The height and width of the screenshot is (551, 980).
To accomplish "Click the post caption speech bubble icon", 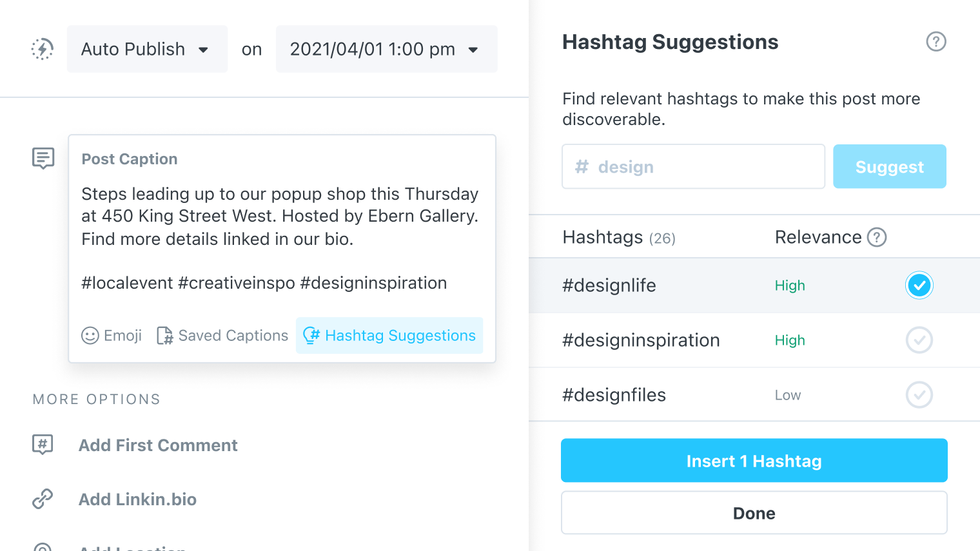I will (x=43, y=158).
